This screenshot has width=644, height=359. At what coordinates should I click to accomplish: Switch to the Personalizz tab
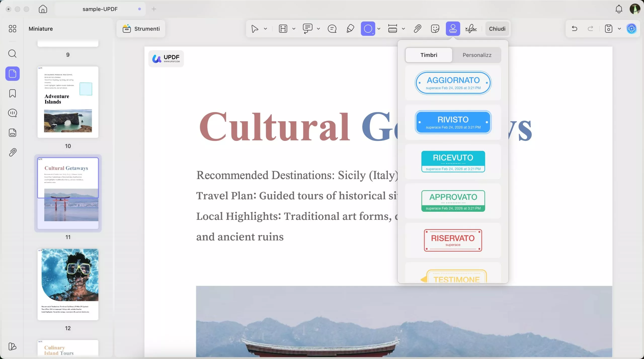tap(476, 55)
